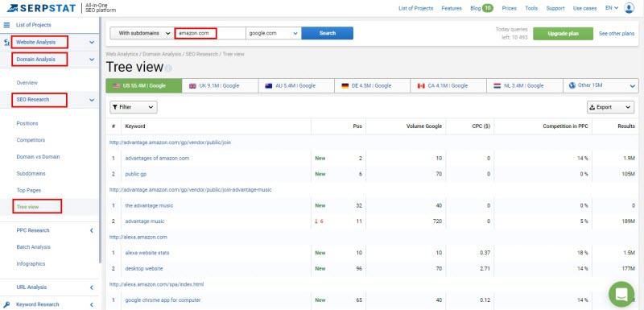
Task: Open Competitors in the sidebar
Action: point(31,140)
